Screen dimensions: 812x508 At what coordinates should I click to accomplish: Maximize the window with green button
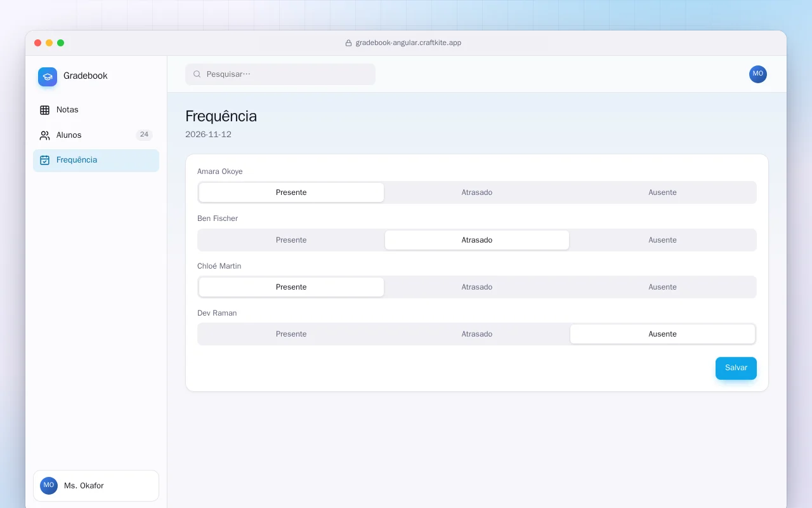pyautogui.click(x=60, y=43)
